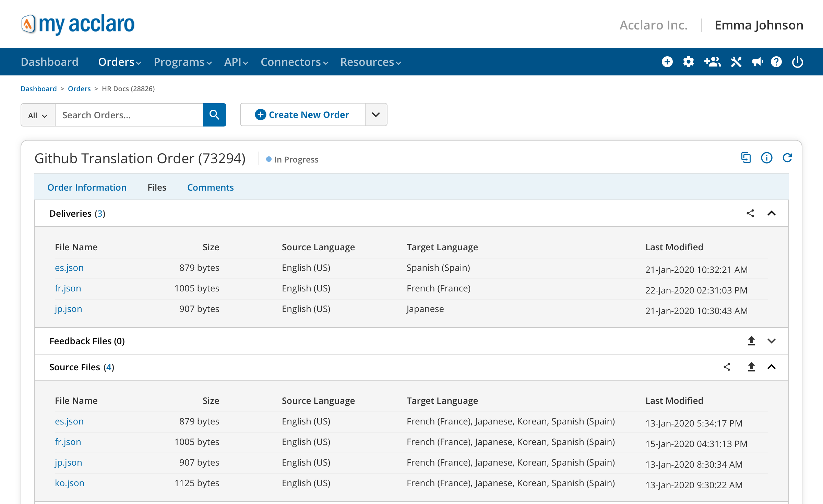Click 13-Jan-2020 9:30:22 AM date cell
The width and height of the screenshot is (823, 504).
pyautogui.click(x=694, y=485)
